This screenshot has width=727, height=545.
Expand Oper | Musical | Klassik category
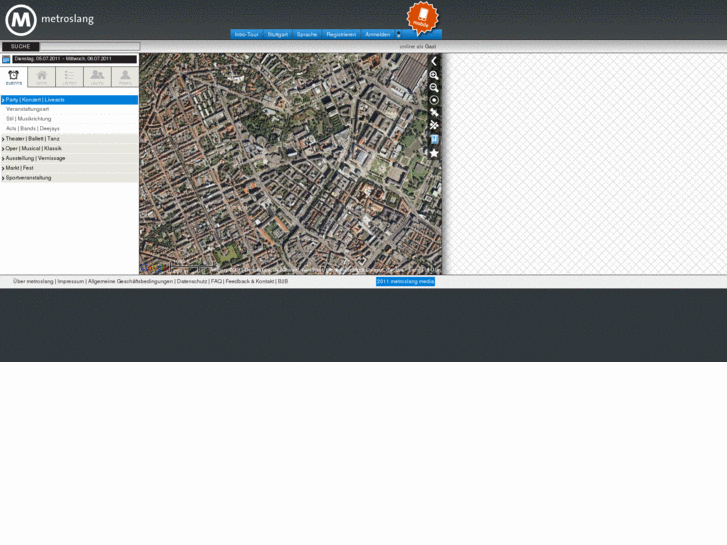(70, 148)
